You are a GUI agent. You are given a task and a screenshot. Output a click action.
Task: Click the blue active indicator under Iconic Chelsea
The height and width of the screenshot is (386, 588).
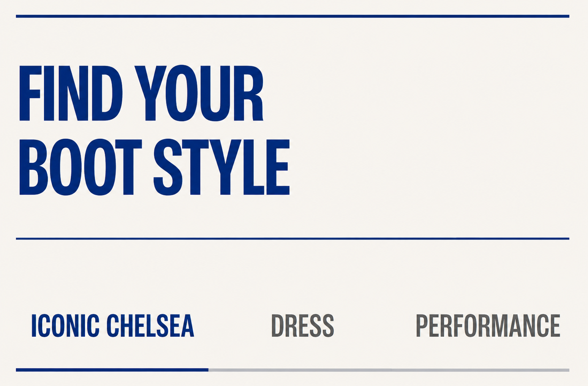(x=112, y=370)
